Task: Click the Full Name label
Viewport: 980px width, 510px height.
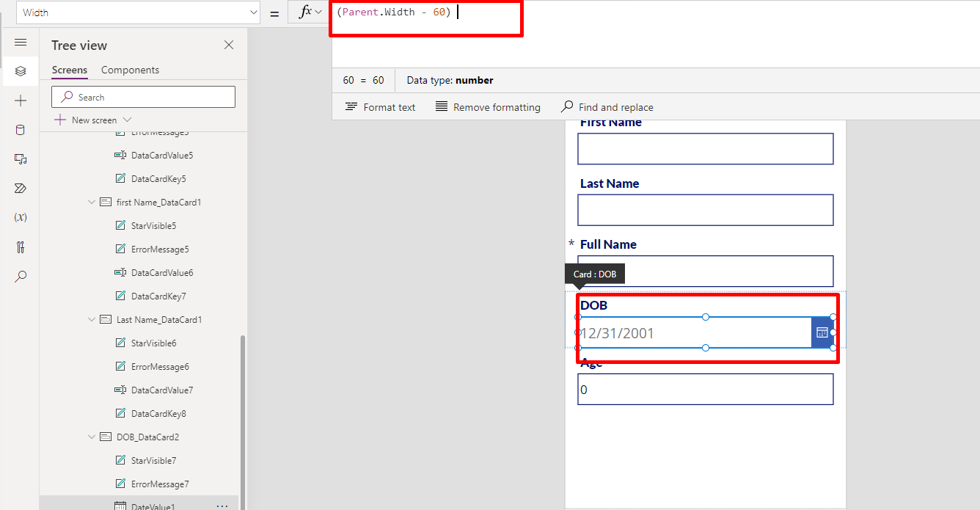Action: pos(608,244)
